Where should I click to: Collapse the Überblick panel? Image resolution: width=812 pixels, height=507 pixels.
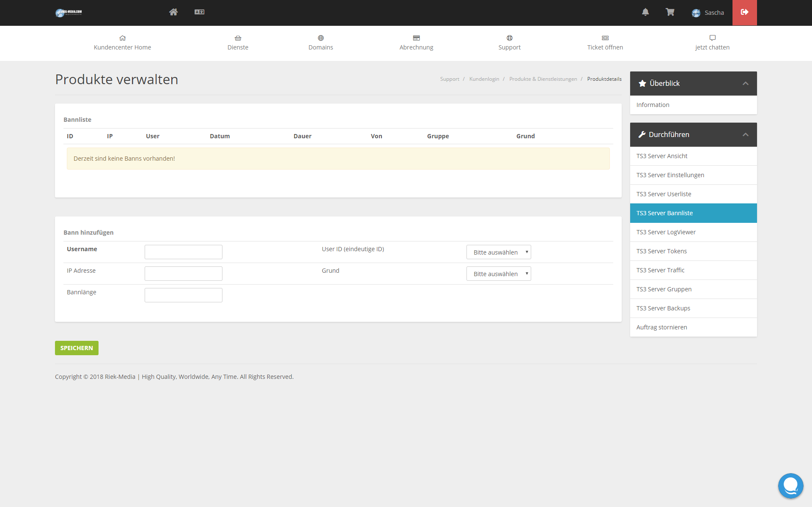(x=745, y=83)
